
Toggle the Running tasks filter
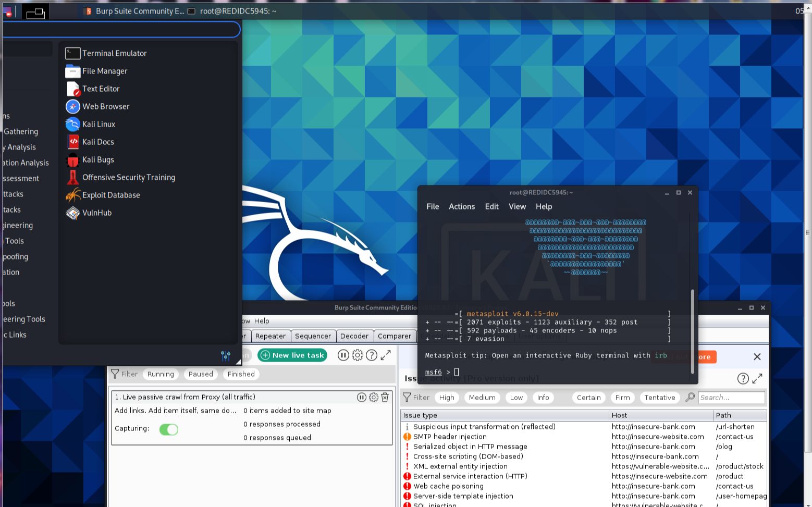(x=161, y=374)
